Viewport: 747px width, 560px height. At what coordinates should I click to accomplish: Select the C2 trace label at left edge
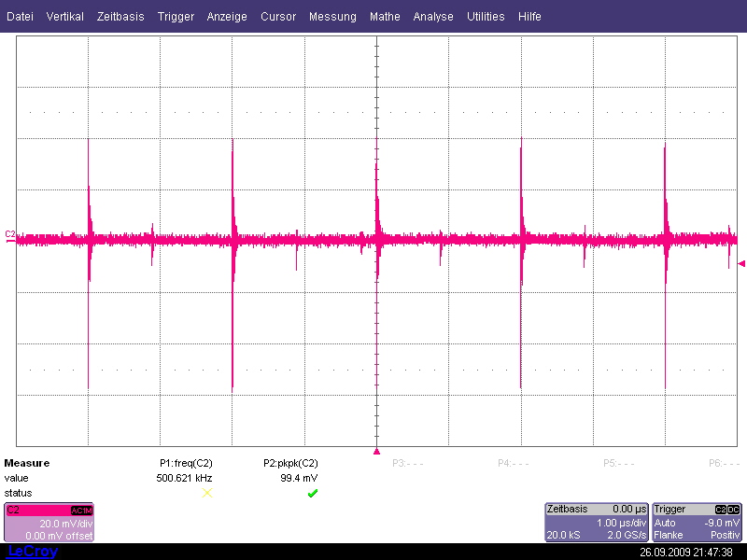pos(10,234)
